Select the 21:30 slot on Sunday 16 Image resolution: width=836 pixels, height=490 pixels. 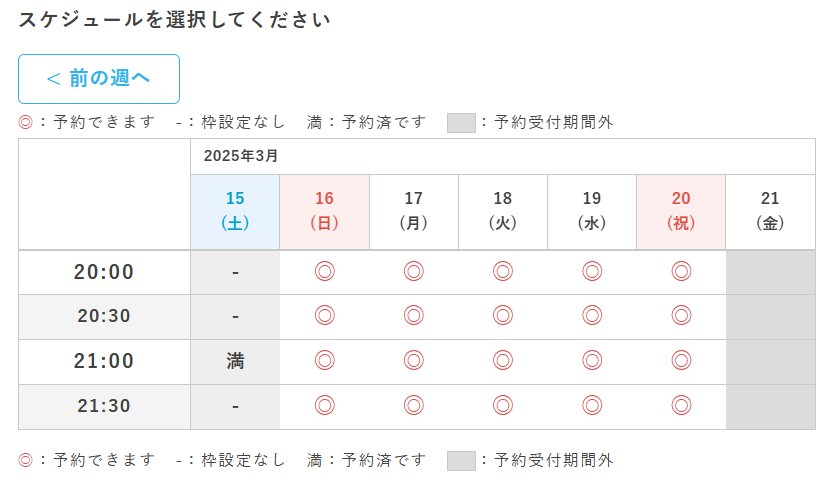324,406
